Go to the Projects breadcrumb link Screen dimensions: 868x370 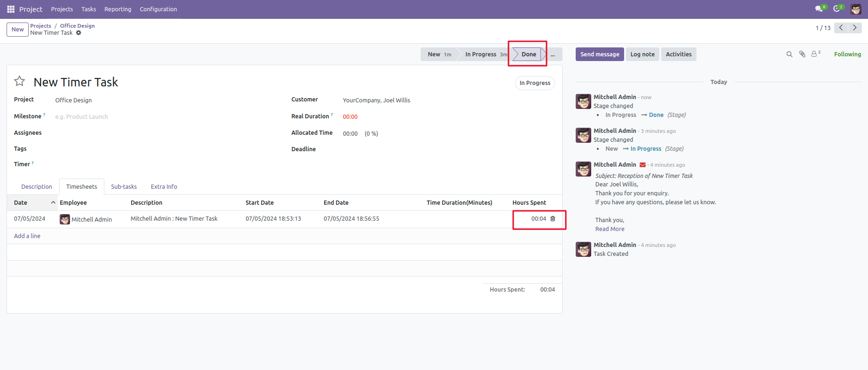(41, 26)
